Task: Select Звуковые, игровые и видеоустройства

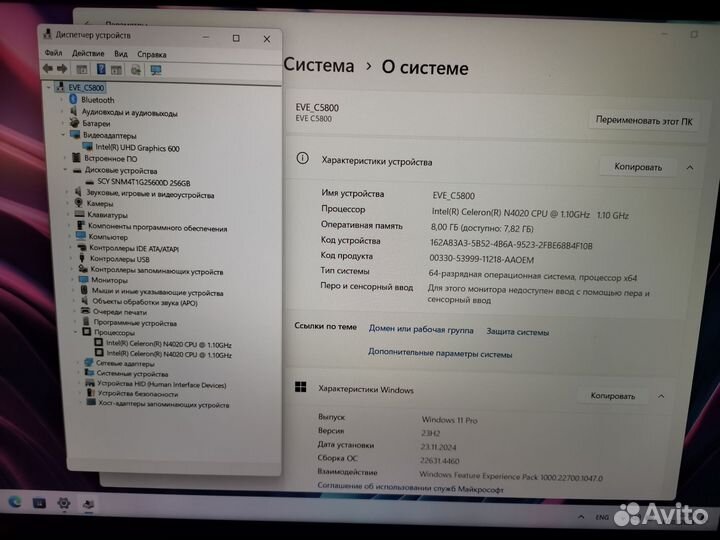Action: 150,194
